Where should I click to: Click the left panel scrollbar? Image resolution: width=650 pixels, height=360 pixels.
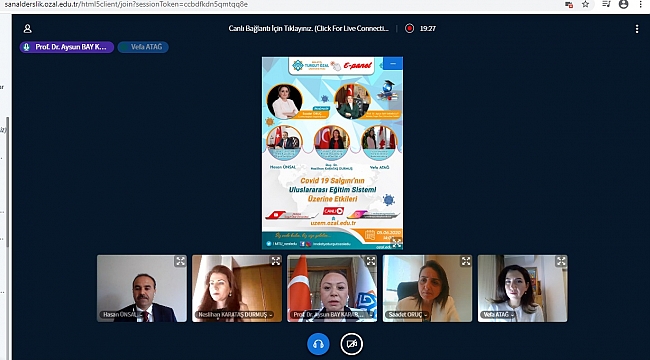click(x=7, y=182)
